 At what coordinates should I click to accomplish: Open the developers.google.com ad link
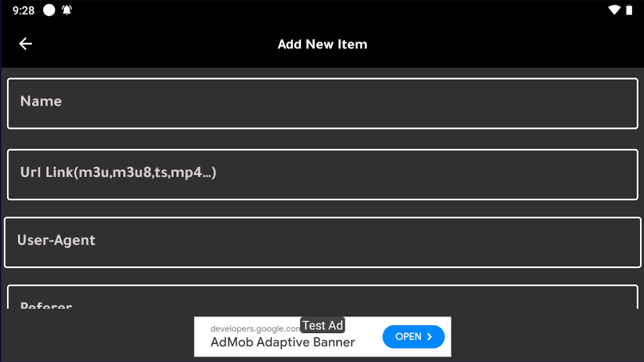[254, 329]
